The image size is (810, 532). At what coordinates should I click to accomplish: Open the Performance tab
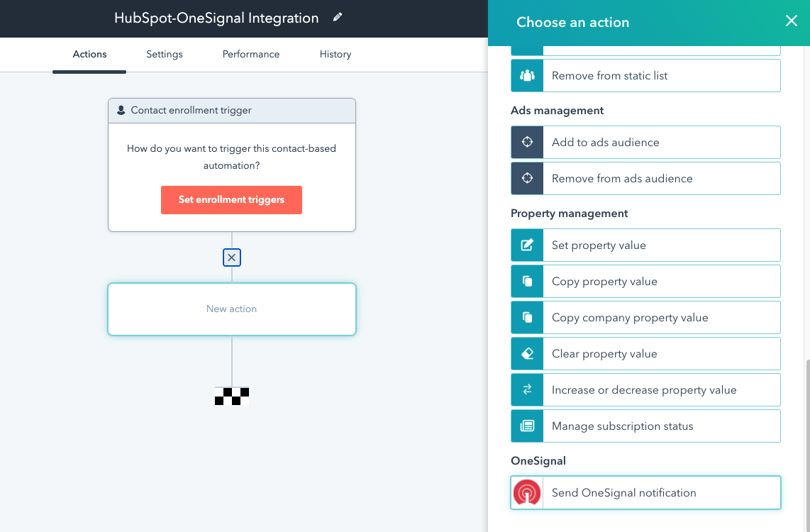pyautogui.click(x=251, y=54)
